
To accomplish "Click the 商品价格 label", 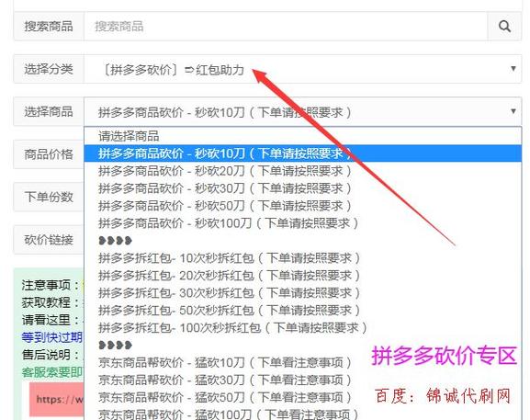I will click(49, 154).
